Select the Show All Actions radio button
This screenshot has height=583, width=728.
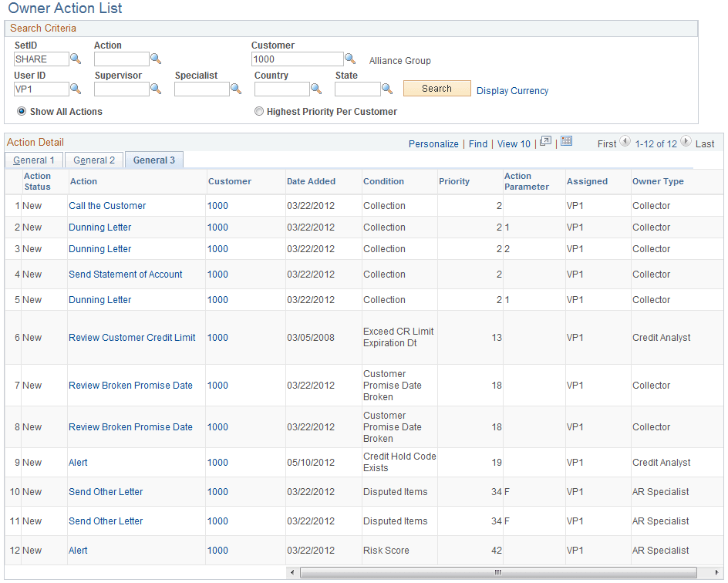coord(21,111)
